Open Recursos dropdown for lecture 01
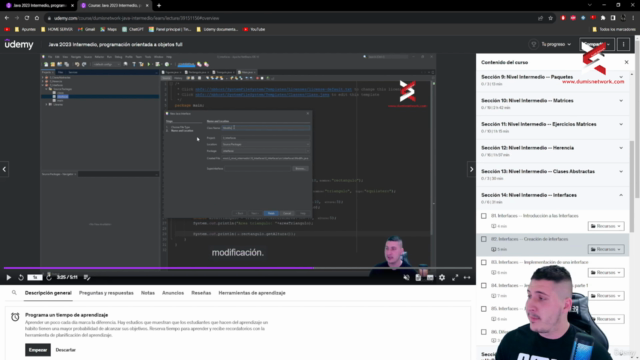The image size is (640, 360). (606, 226)
